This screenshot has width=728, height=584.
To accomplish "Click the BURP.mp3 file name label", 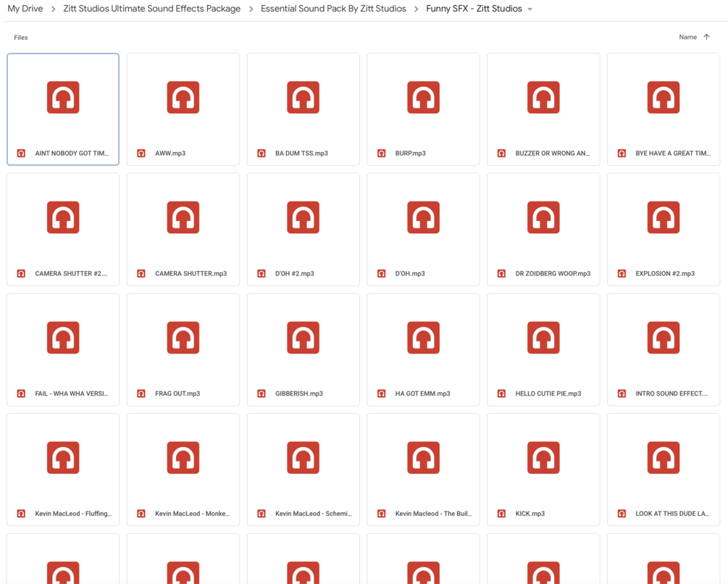I will coord(411,153).
